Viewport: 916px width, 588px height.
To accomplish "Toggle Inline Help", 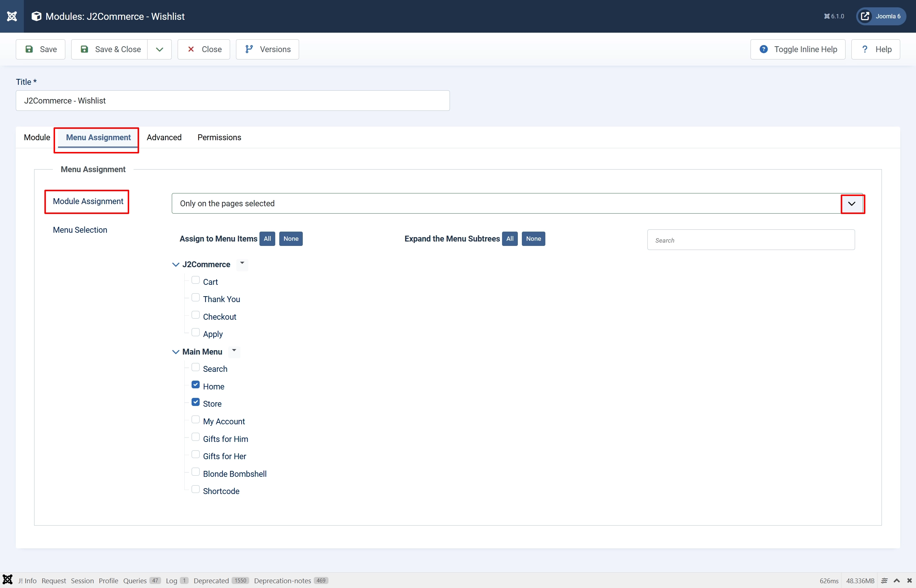I will point(798,49).
